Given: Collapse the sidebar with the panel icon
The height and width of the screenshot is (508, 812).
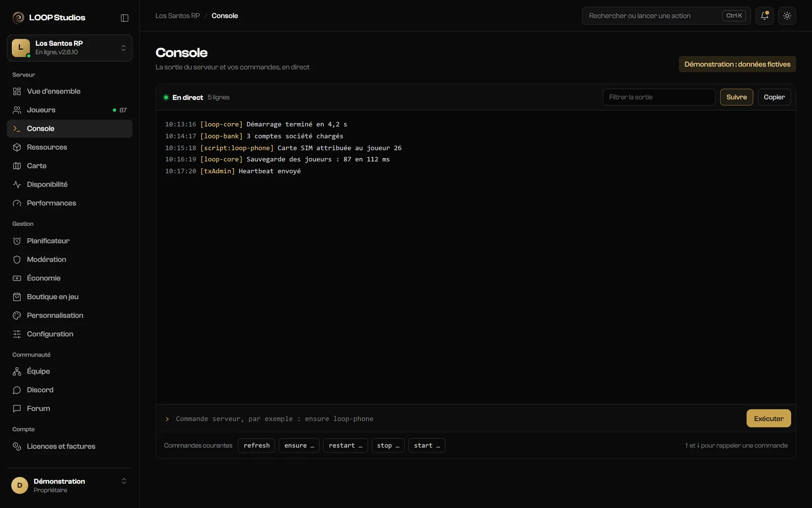Looking at the screenshot, I should coord(124,18).
